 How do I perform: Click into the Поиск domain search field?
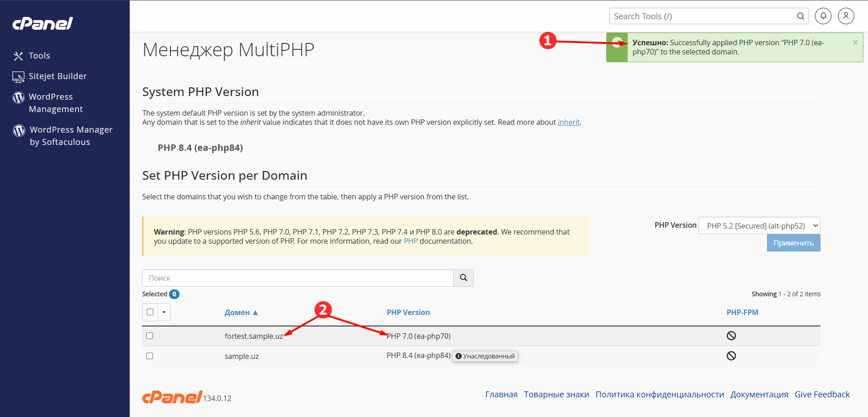tap(298, 278)
